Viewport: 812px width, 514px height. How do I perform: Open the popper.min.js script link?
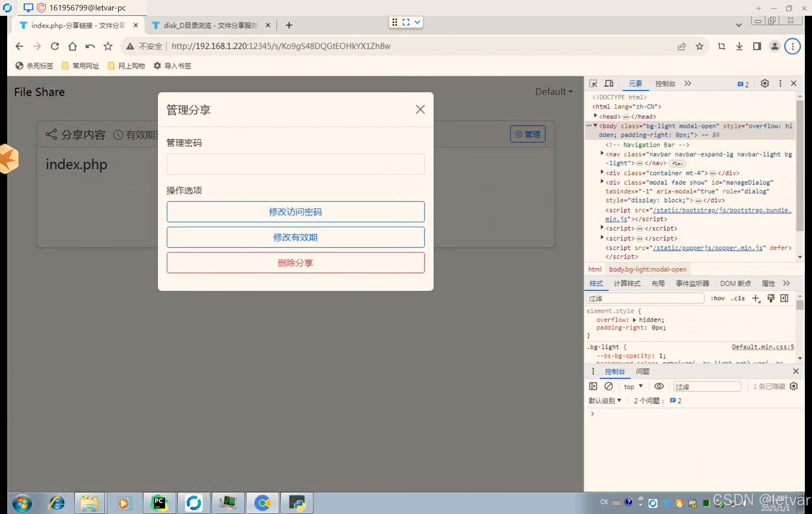708,248
